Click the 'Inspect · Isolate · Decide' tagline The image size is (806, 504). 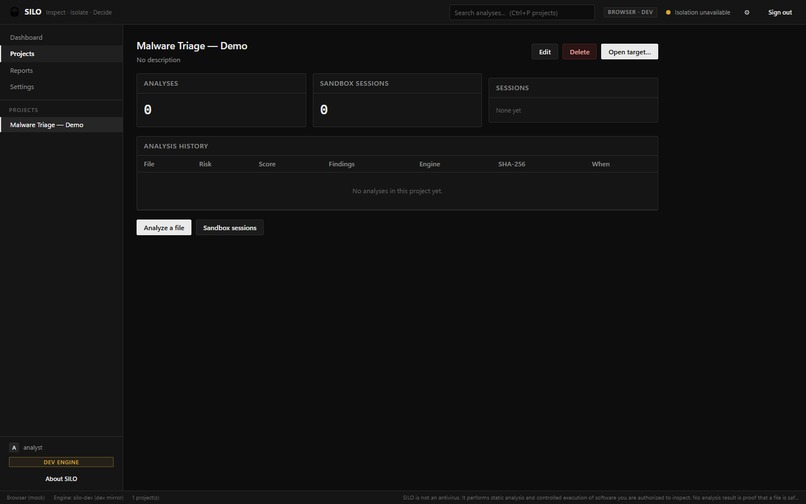[79, 12]
